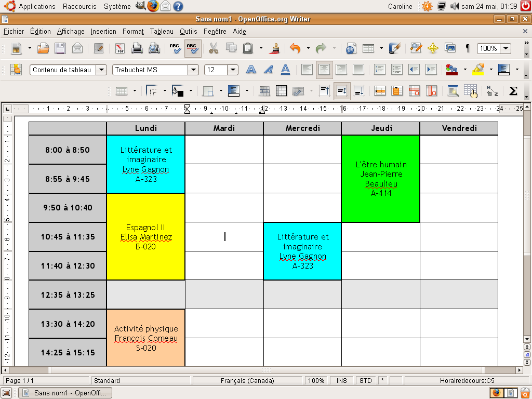Open the Format menu
Image resolution: width=532 pixels, height=399 pixels.
click(133, 31)
